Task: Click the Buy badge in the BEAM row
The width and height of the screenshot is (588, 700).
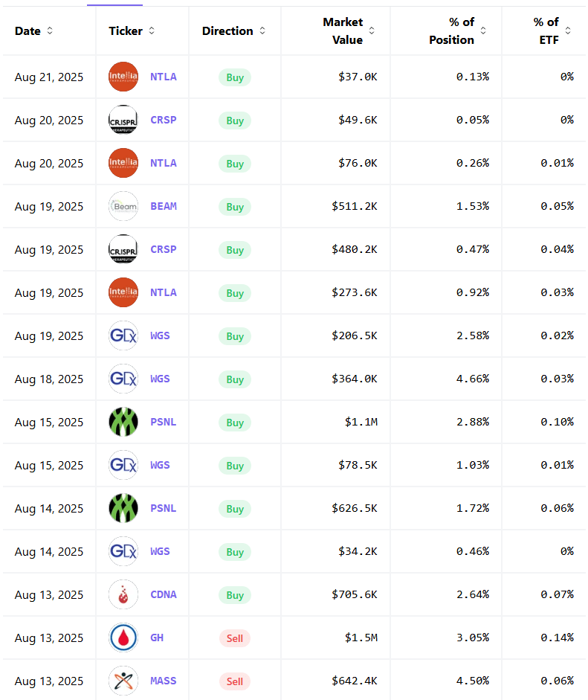Action: pos(235,207)
